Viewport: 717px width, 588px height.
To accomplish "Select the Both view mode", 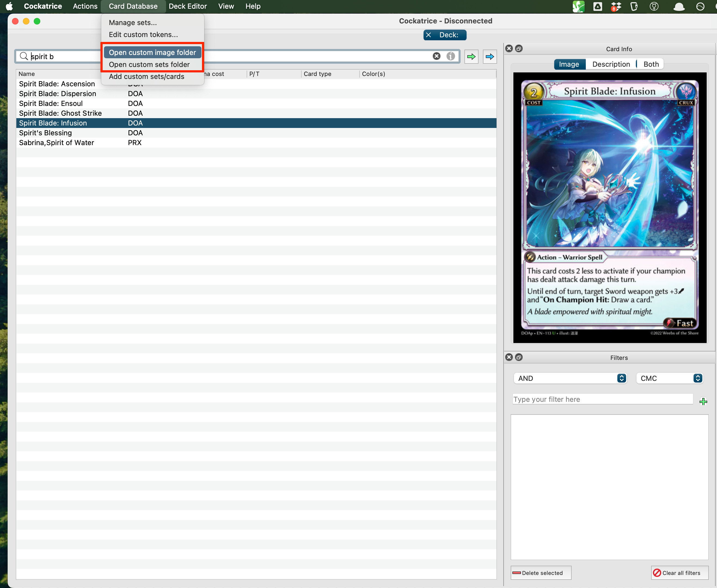I will tap(651, 64).
